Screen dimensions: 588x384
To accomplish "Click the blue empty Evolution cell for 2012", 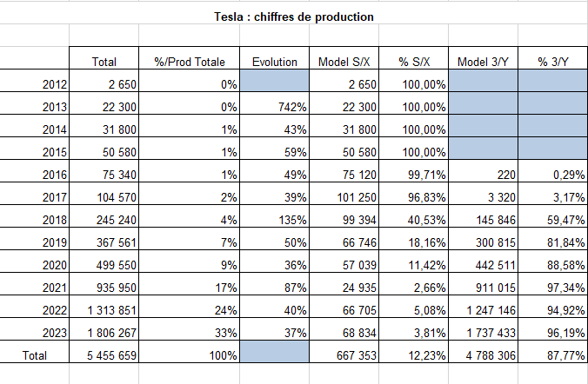I will coord(275,81).
